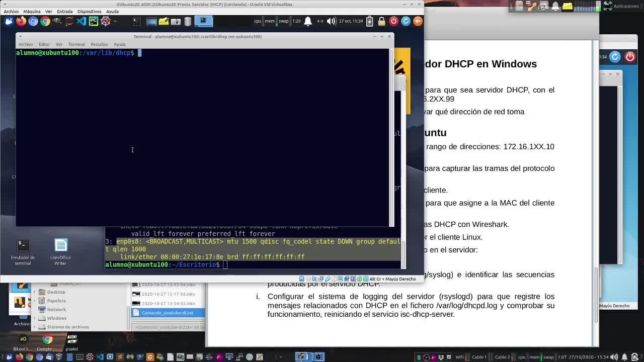Viewport: 644px width, 362px height.
Task: Open Aplicaciones menu in host top panel
Action: click(621, 6)
